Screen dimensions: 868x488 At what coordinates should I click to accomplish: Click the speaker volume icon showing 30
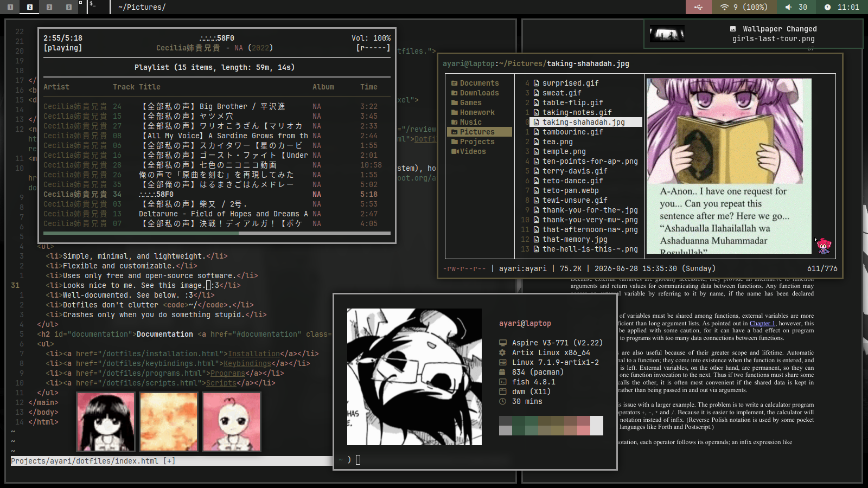788,7
